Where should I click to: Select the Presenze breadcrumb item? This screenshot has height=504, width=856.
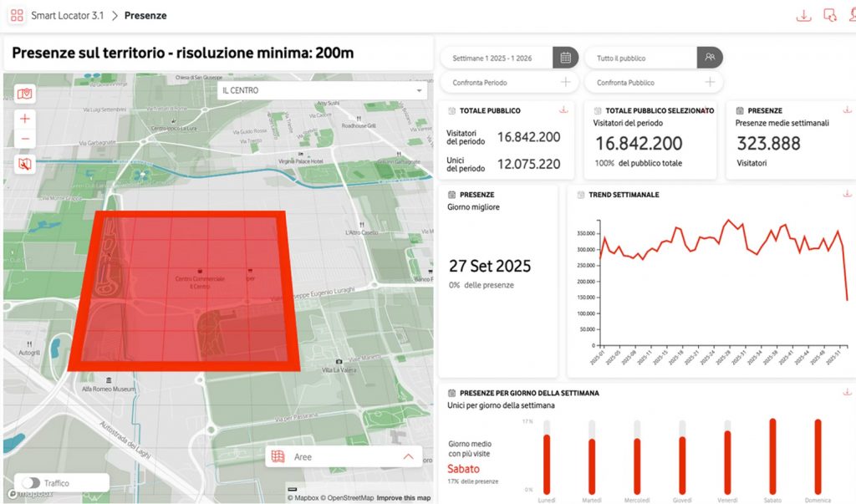pyautogui.click(x=145, y=15)
